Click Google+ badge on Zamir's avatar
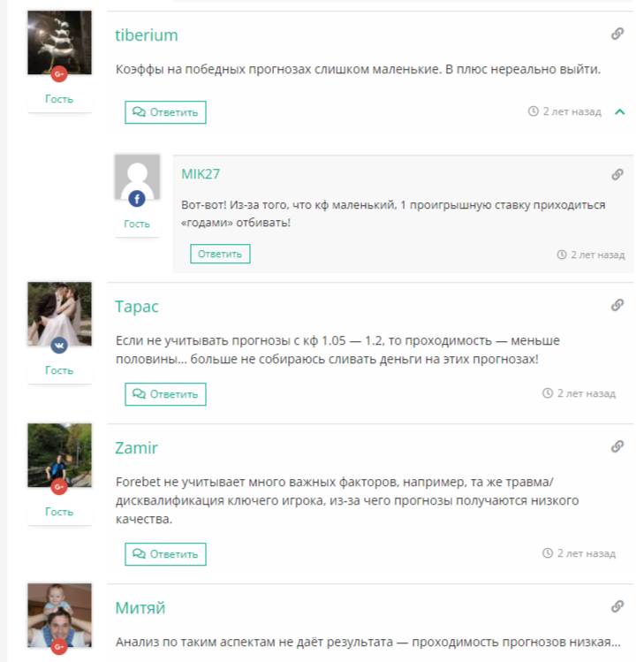The width and height of the screenshot is (644, 662). click(59, 487)
